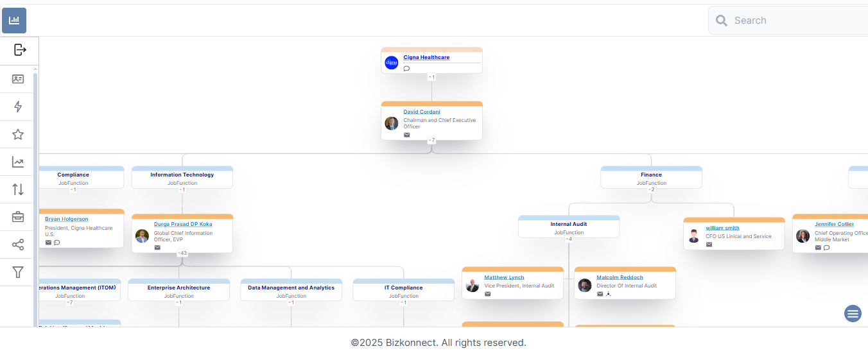Open favorites star icon in sidebar

tap(18, 135)
